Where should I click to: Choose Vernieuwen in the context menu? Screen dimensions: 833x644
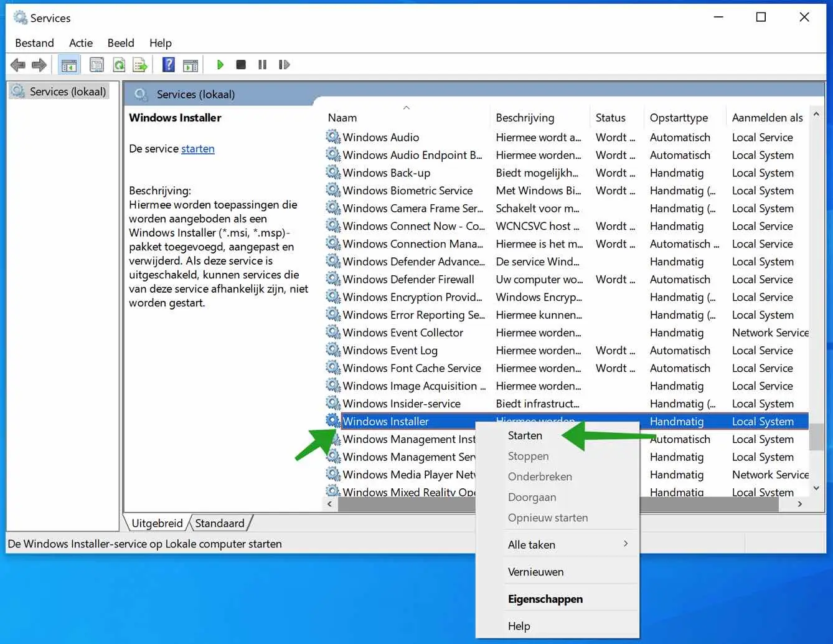tap(557, 572)
